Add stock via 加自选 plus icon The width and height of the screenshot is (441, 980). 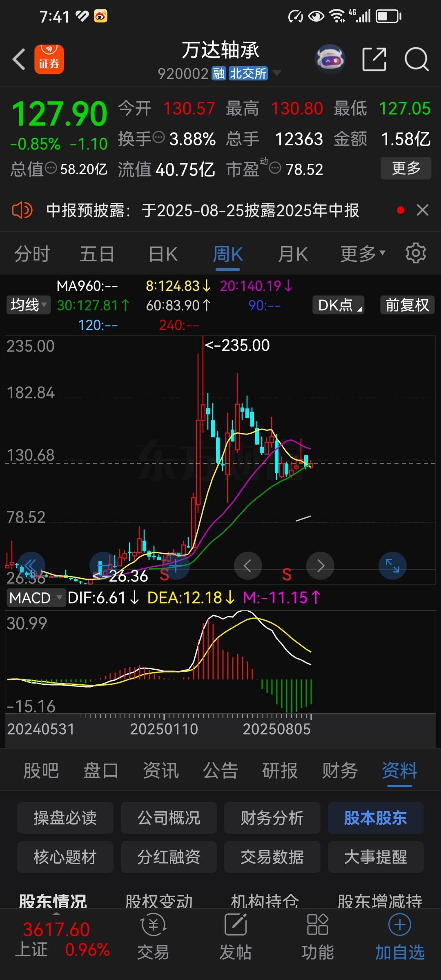(x=399, y=925)
